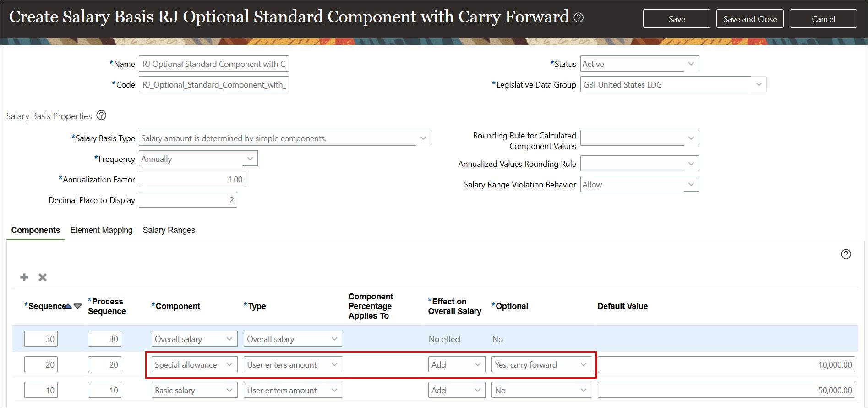Screen dimensions: 868x408
Task: Click the Salary Basis Properties heading
Action: click(49, 116)
